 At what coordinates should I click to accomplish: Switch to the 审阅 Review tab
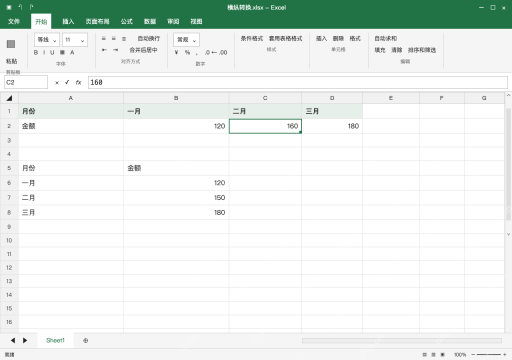click(173, 22)
